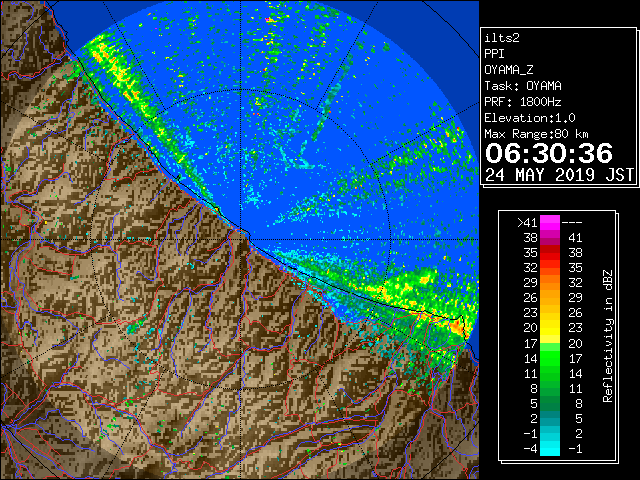Click the magenta >41 dBZ color swatch
Screen dimensions: 640x480
click(550, 222)
